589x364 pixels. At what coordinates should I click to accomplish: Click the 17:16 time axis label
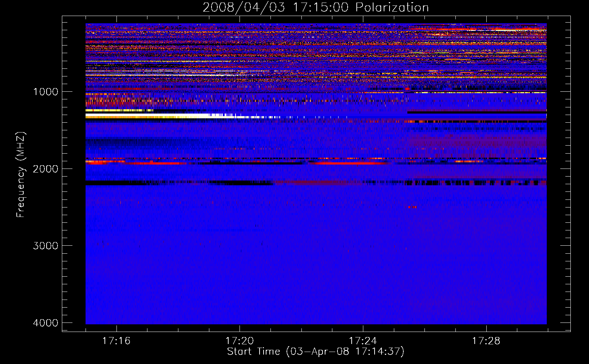116,341
